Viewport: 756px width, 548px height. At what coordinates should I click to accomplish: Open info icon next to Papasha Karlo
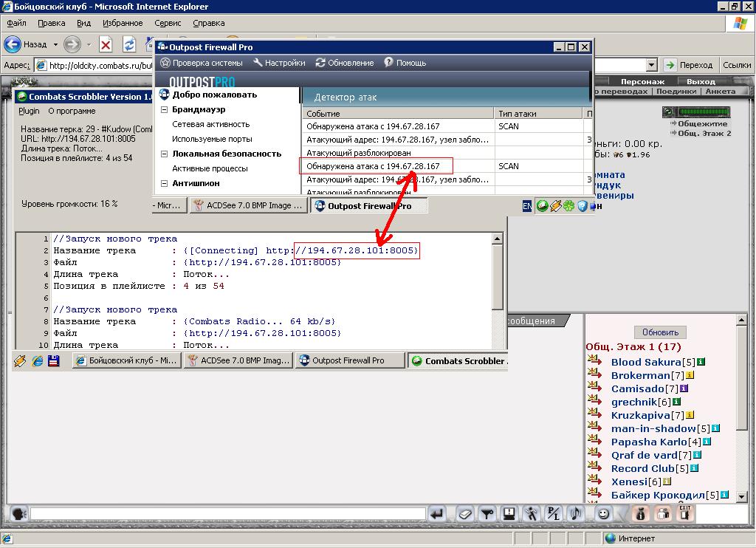coord(707,442)
